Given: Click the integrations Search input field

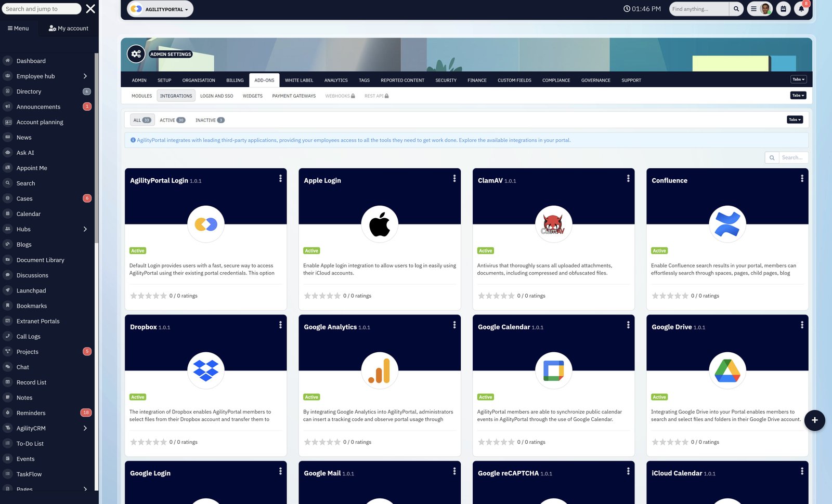Looking at the screenshot, I should coord(792,157).
